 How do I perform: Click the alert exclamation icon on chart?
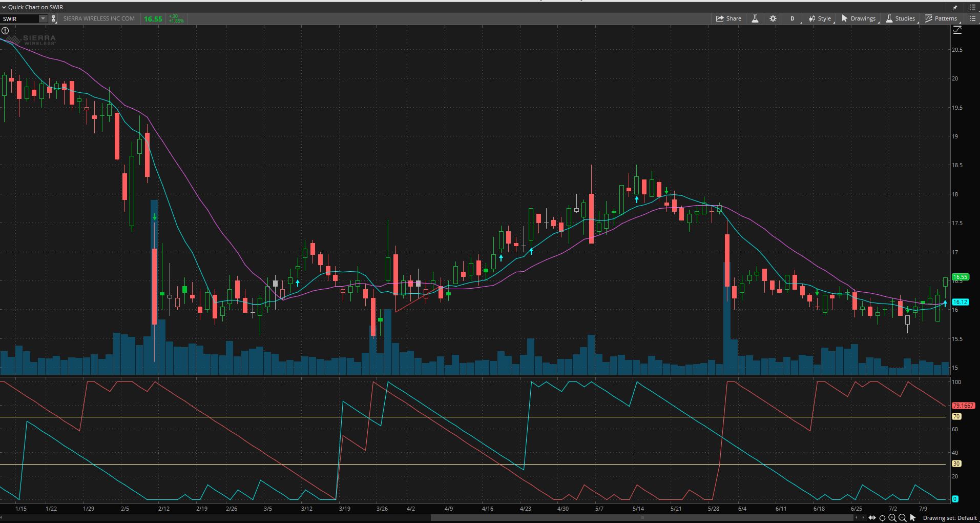pyautogui.click(x=5, y=31)
